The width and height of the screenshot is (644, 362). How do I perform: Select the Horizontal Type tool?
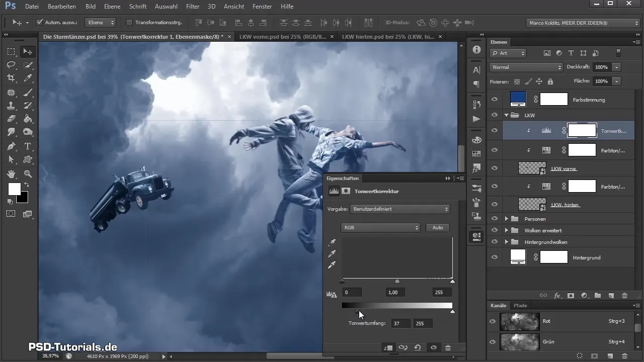(x=28, y=147)
